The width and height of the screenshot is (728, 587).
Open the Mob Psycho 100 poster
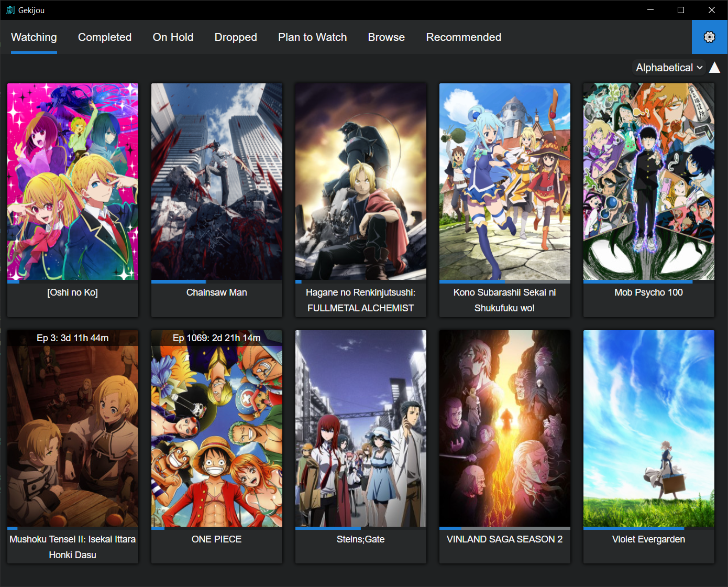(649, 181)
